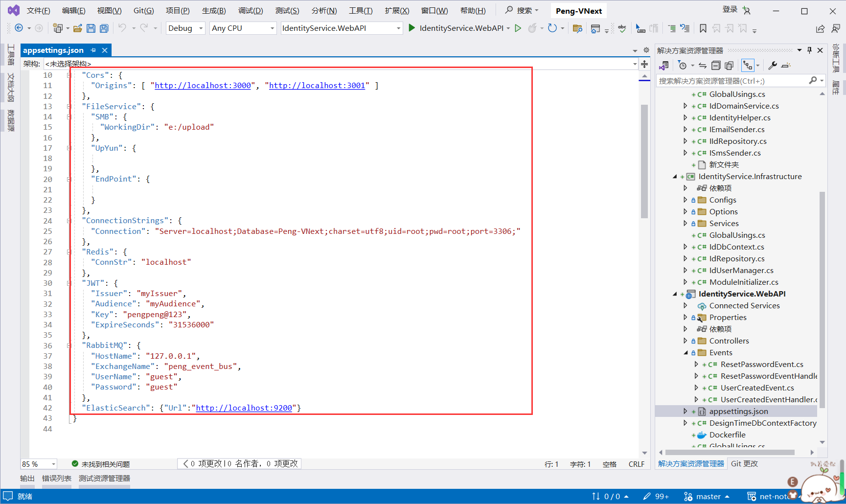Click the Live Share icon at top right

[x=820, y=29]
